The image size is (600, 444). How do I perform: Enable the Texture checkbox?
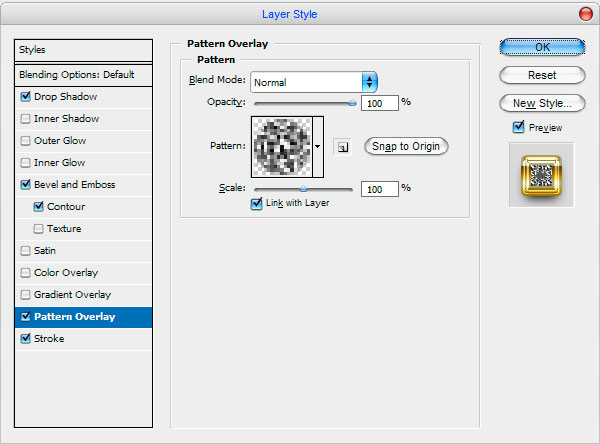click(x=39, y=229)
